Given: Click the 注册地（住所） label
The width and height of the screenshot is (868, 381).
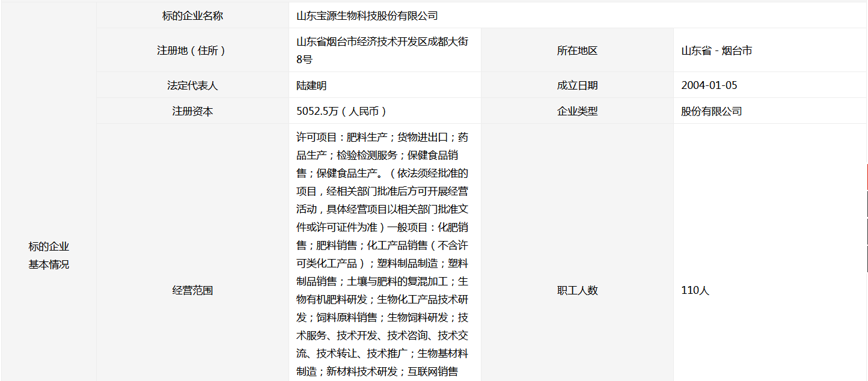Looking at the screenshot, I should pos(192,50).
